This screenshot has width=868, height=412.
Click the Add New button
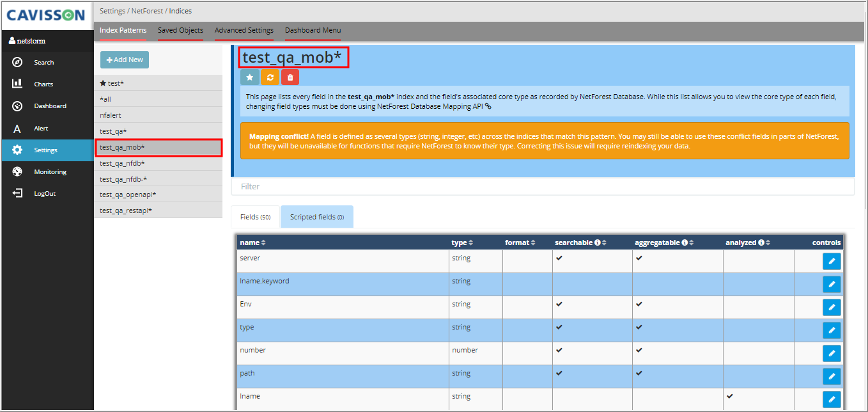pyautogui.click(x=125, y=59)
